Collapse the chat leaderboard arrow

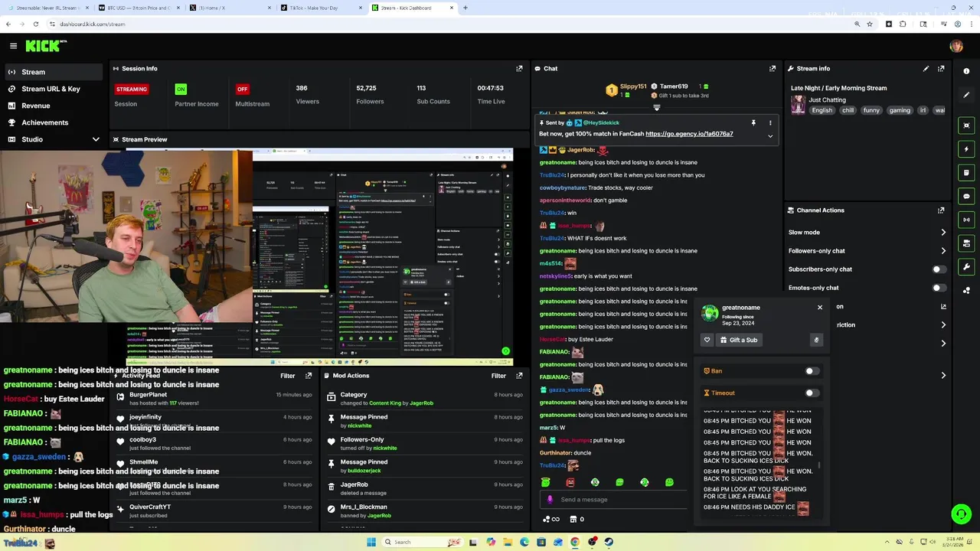point(656,108)
